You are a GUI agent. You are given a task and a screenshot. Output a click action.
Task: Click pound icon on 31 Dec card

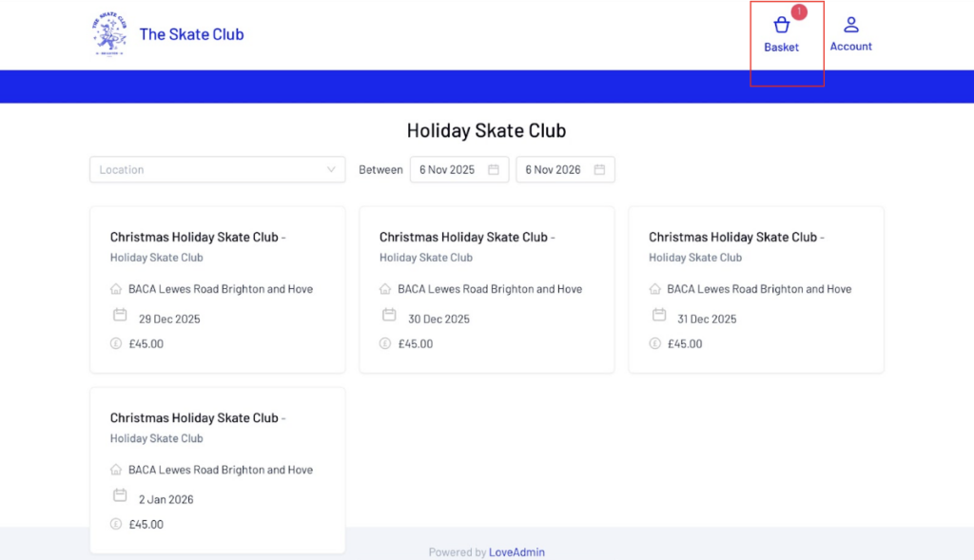tap(654, 344)
